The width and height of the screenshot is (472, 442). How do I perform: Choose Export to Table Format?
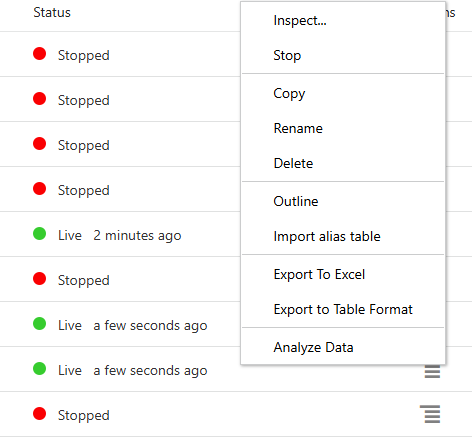343,309
